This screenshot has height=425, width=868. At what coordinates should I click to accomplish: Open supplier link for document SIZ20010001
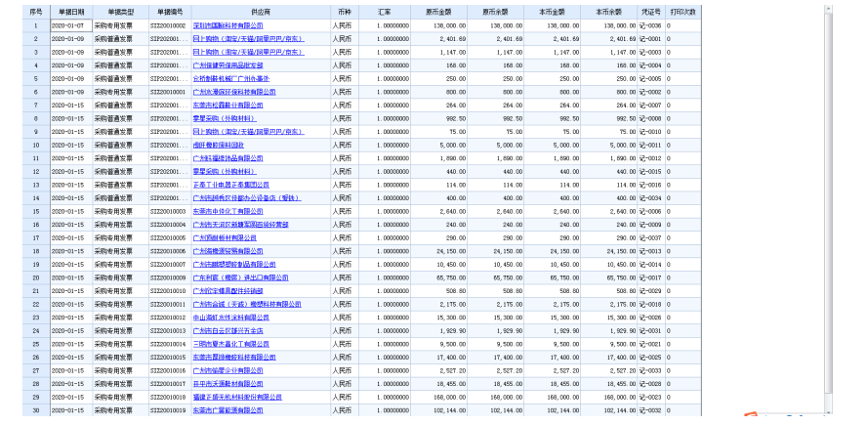(234, 92)
